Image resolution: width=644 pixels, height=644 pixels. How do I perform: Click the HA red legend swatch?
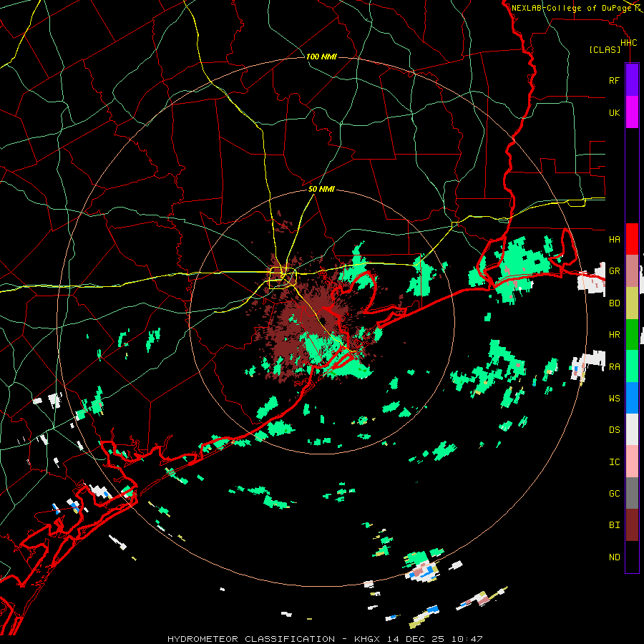pyautogui.click(x=632, y=239)
